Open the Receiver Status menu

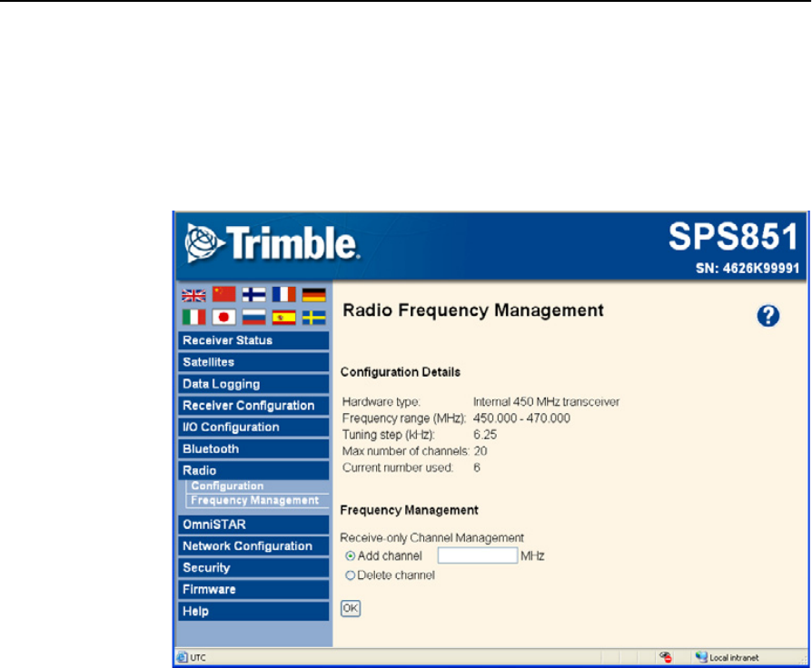click(x=253, y=340)
